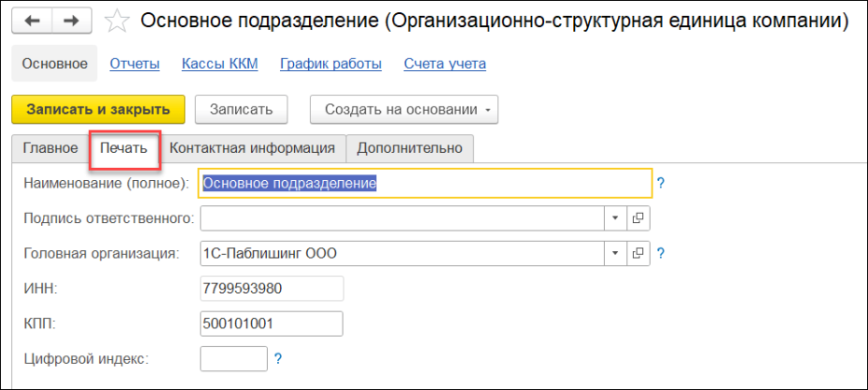Click the Записать button
This screenshot has height=390, width=868.
click(x=241, y=109)
